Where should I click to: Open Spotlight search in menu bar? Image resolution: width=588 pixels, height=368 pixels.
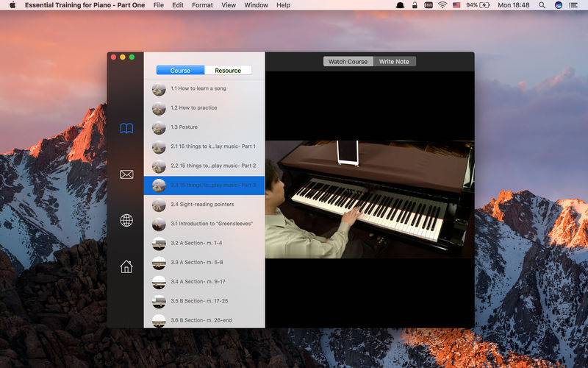[542, 5]
